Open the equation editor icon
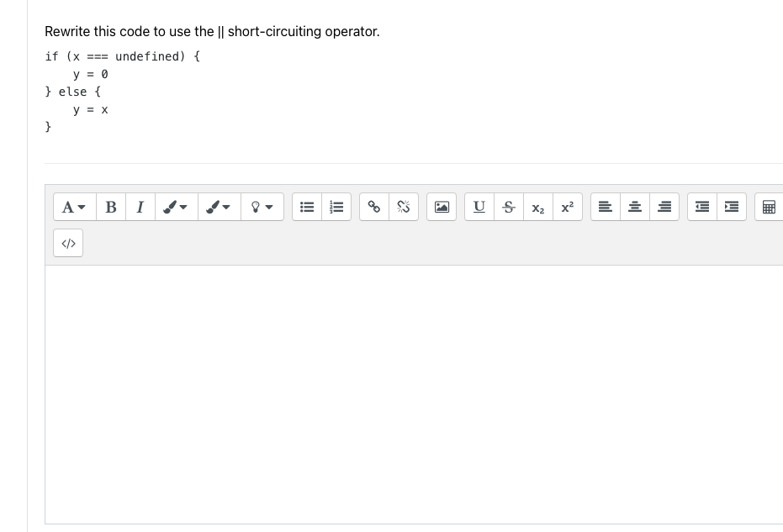Screen dimensions: 783x532 [x=770, y=207]
